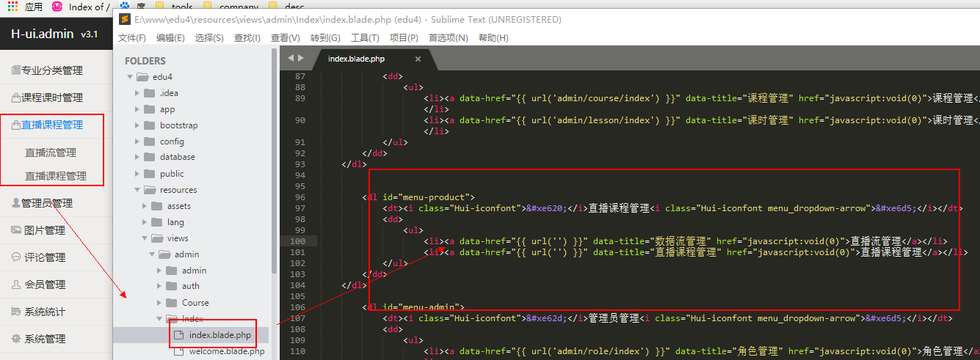Click the 系统管理 gear icon
This screenshot has height=360, width=980.
coord(16,339)
